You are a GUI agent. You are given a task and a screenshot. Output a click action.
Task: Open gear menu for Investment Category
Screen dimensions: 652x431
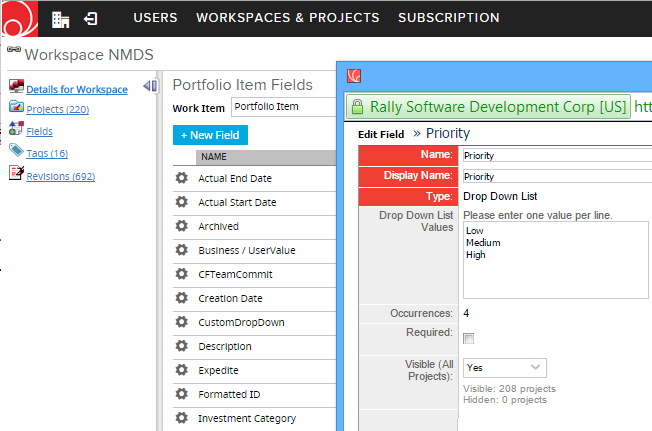point(181,418)
